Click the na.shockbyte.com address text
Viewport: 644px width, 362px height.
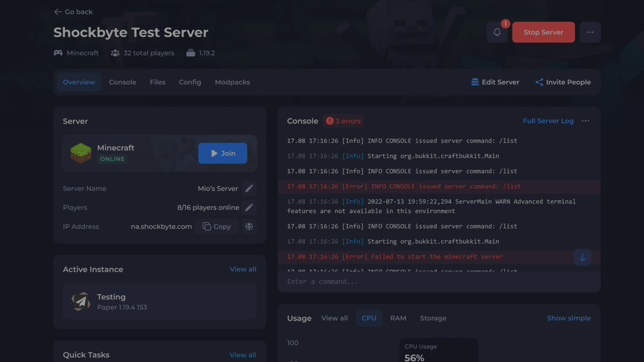click(x=162, y=227)
